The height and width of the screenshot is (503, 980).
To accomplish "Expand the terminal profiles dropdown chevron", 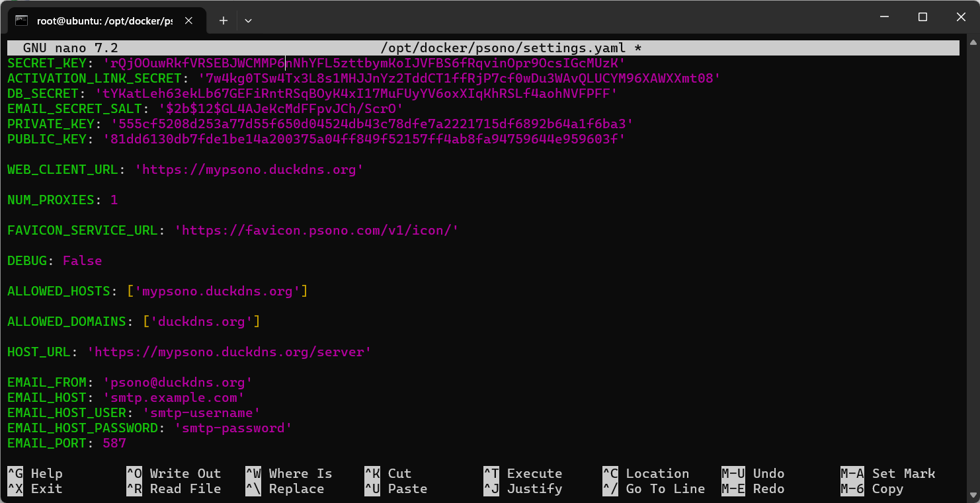I will (248, 20).
